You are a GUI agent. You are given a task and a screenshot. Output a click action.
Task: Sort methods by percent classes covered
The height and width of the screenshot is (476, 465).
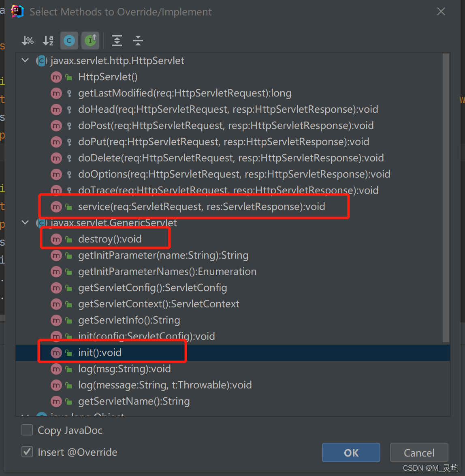click(28, 41)
